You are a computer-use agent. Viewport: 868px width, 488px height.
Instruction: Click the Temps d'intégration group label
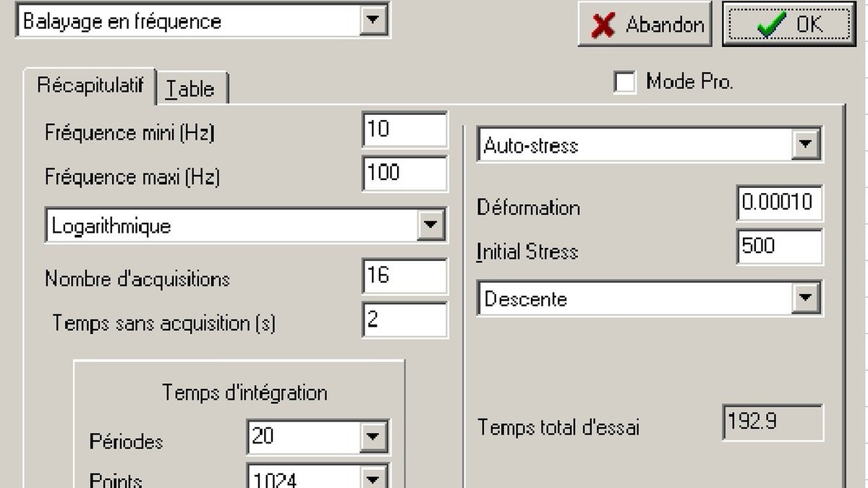tap(244, 393)
